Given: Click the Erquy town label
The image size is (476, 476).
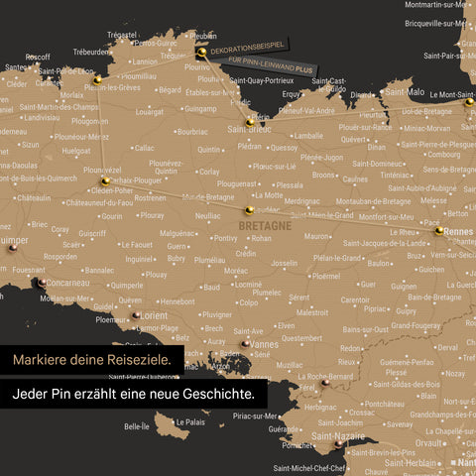Looking at the screenshot, I should click(291, 95).
